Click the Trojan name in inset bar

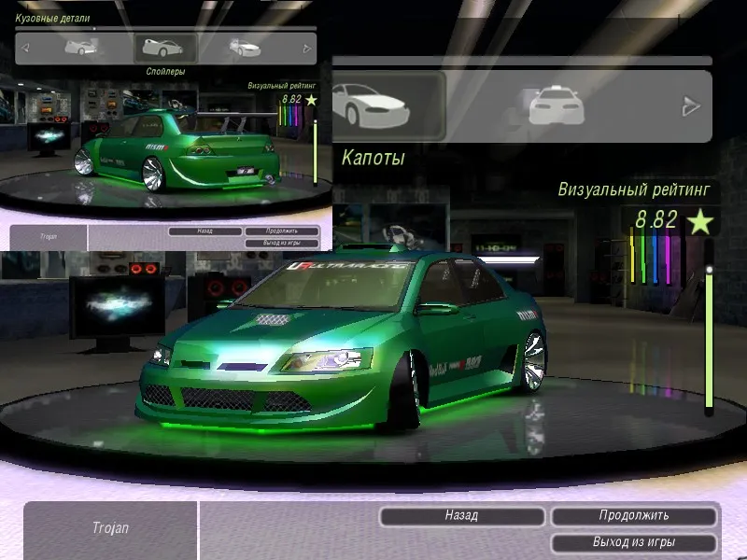49,236
